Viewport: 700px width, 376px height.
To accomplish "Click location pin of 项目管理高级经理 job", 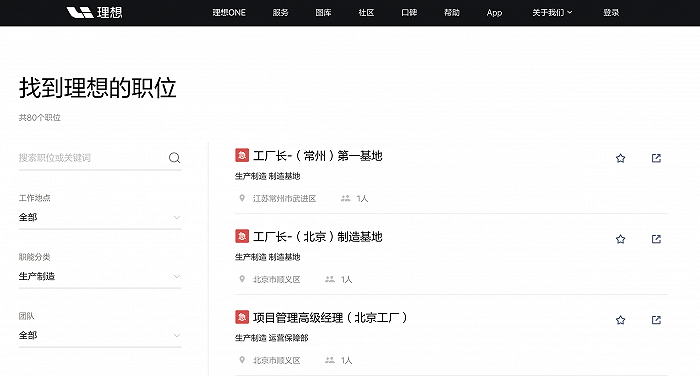I will tap(242, 359).
